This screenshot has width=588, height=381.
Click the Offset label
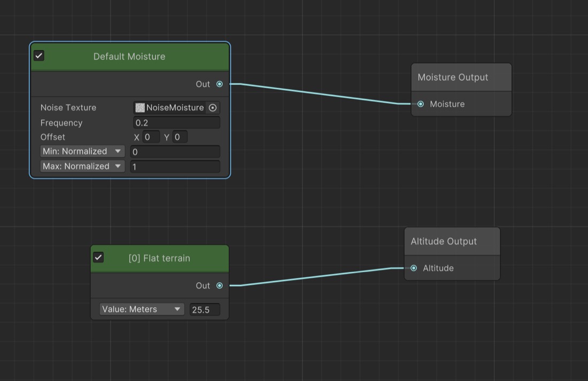[x=53, y=137]
